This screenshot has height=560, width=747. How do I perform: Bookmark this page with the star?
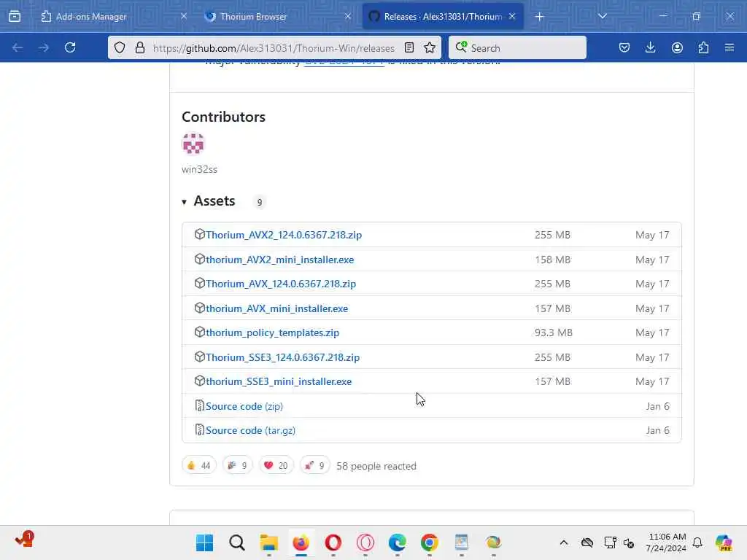[430, 47]
